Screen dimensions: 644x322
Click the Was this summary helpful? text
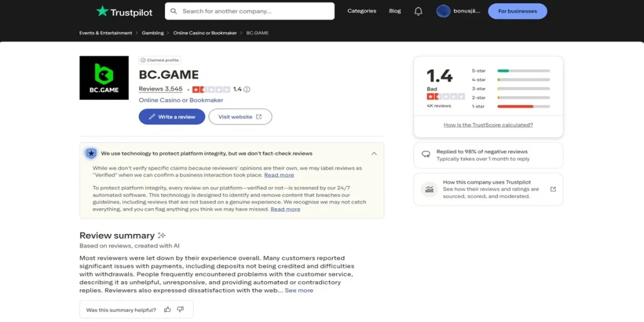tap(121, 309)
